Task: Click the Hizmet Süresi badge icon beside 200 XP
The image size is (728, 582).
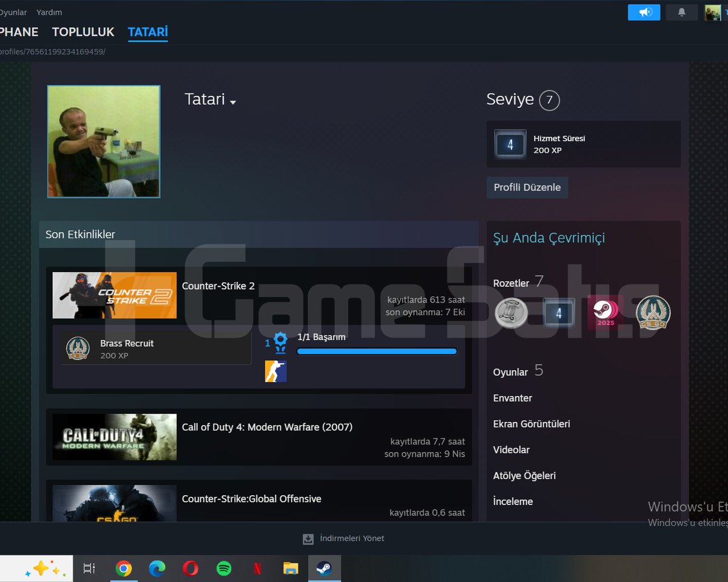Action: click(x=510, y=144)
